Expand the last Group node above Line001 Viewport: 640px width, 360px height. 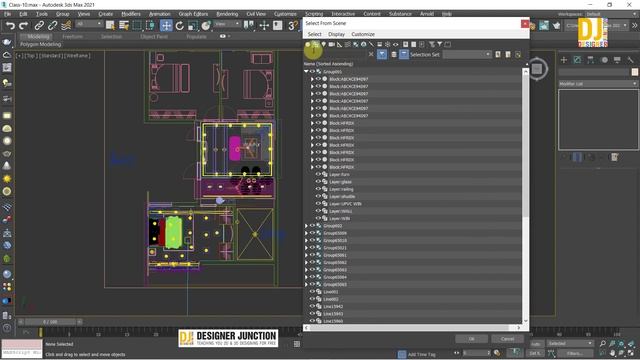point(306,284)
